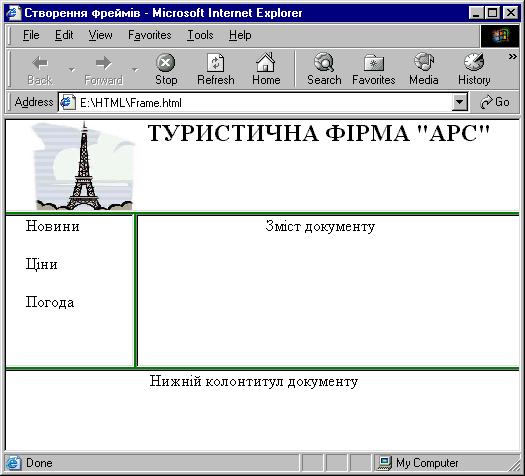Image resolution: width=525 pixels, height=476 pixels.
Task: Click the page icon in address bar
Action: [67, 102]
